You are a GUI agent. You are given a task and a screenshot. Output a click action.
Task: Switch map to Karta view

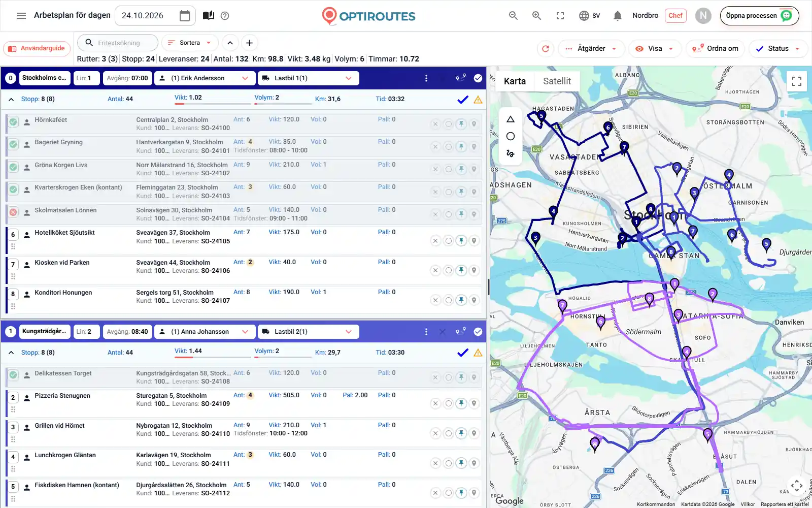(x=515, y=81)
